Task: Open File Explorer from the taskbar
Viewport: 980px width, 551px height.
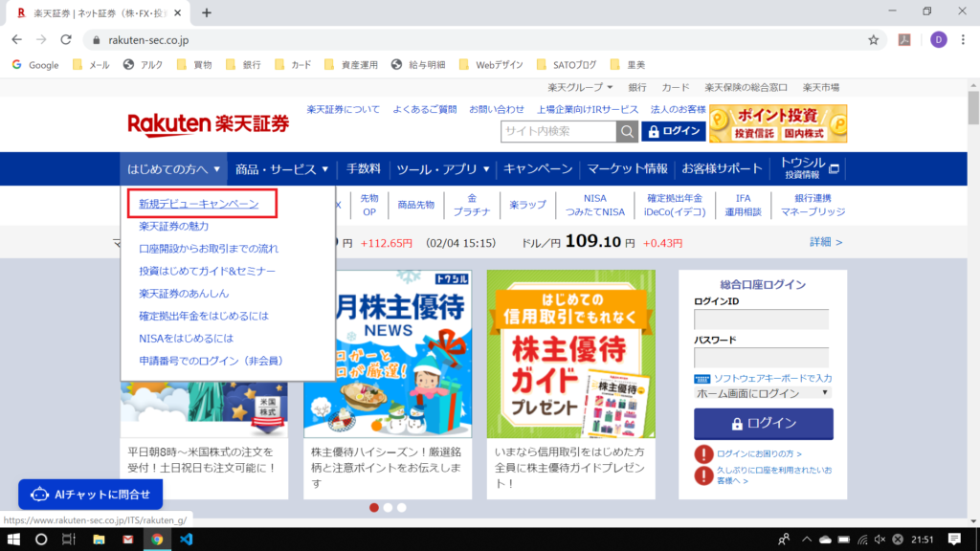Action: tap(99, 540)
